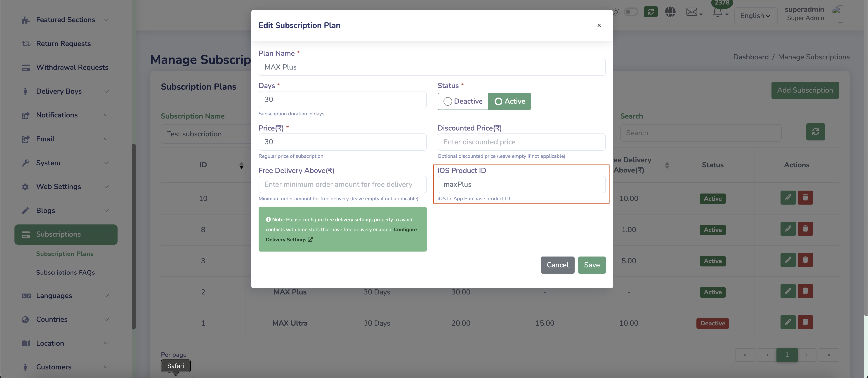Go to Subscriptions FAQs page
Viewport: 868px width, 378px height.
(65, 273)
